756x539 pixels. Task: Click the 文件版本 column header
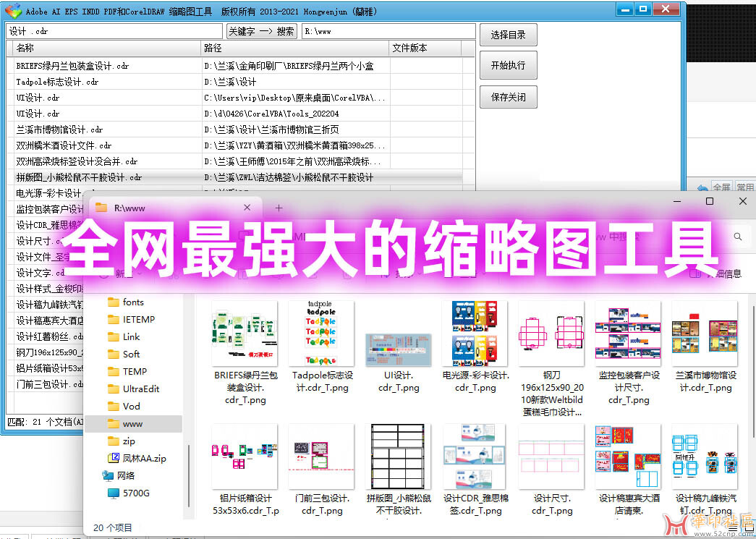click(x=425, y=48)
